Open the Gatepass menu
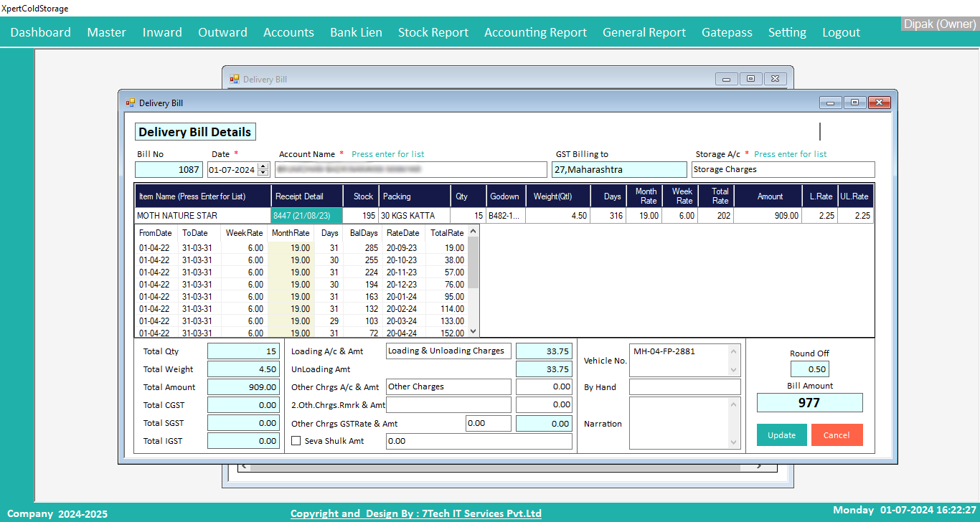The image size is (980, 522). (x=727, y=32)
